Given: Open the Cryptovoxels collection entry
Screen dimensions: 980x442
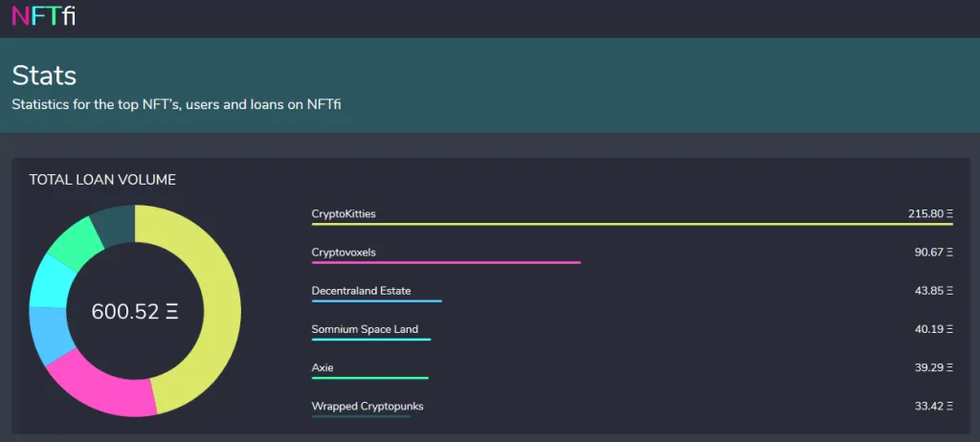Looking at the screenshot, I should point(344,253).
